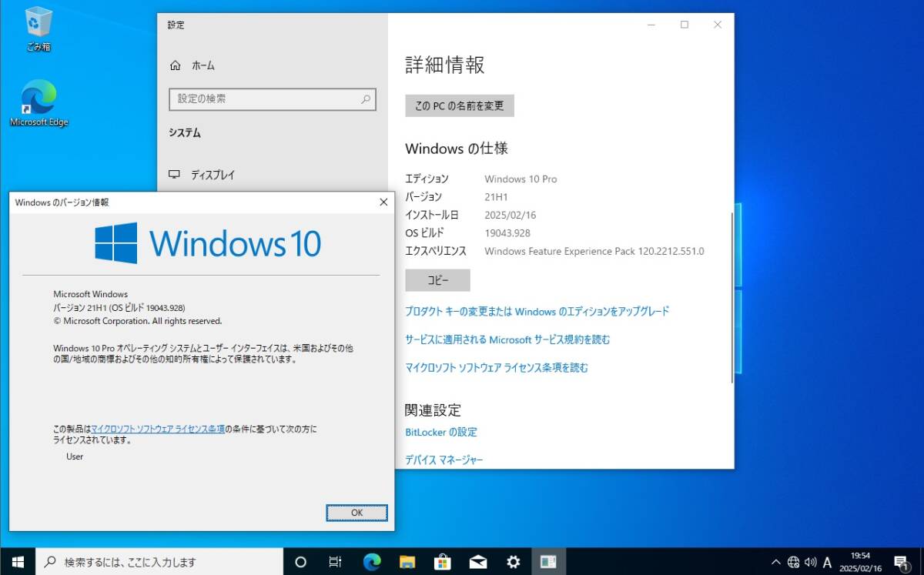Open the Windows Start menu
The height and width of the screenshot is (575, 924).
18,561
